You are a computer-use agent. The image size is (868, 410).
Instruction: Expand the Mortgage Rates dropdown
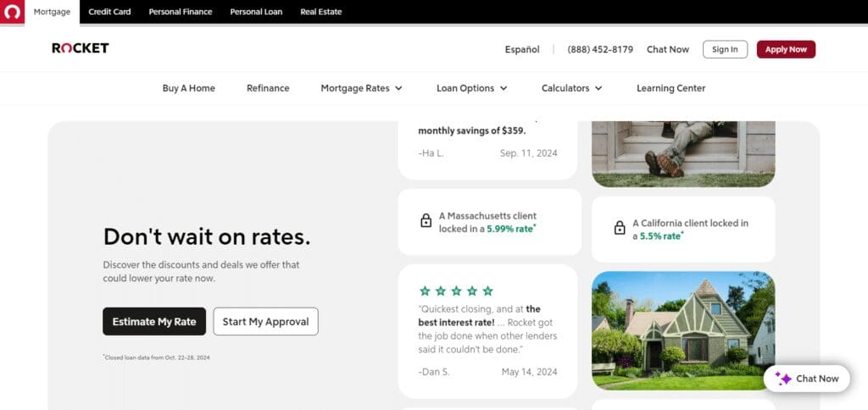pos(361,88)
